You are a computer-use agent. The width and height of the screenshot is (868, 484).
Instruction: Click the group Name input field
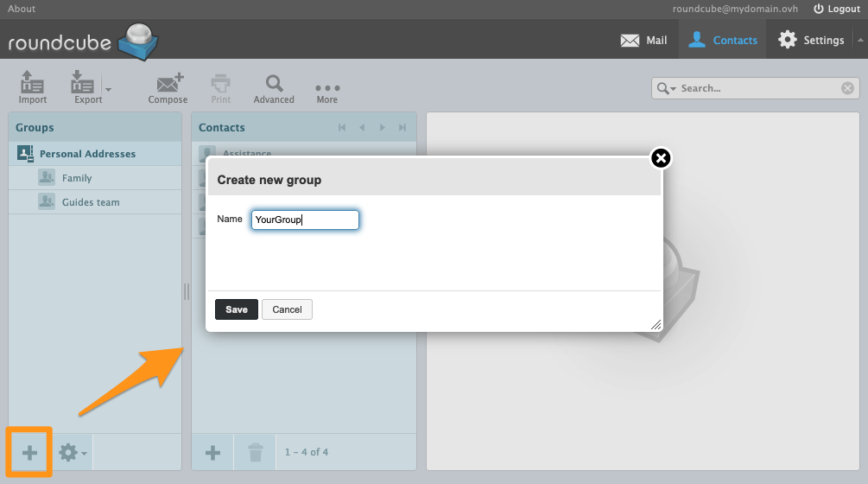(x=304, y=220)
